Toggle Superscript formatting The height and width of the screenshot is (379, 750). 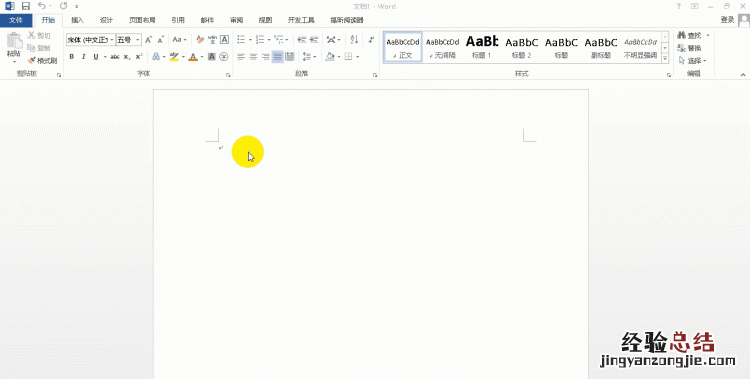(x=139, y=56)
